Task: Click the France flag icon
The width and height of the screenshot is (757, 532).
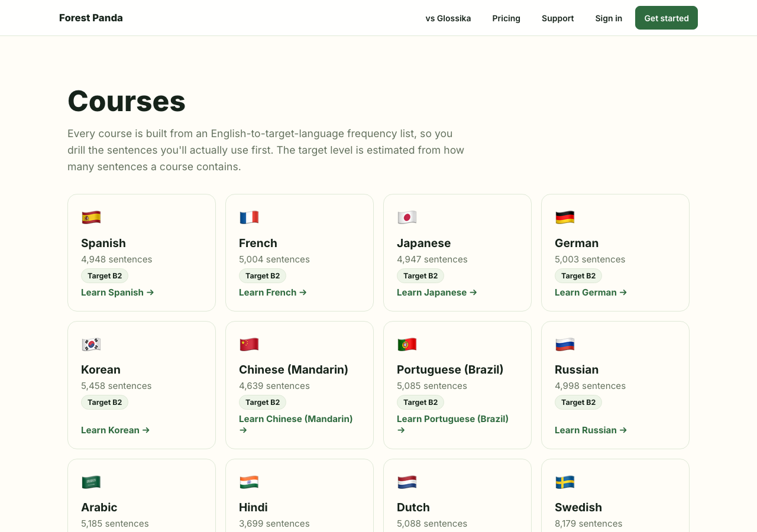Action: pos(249,218)
